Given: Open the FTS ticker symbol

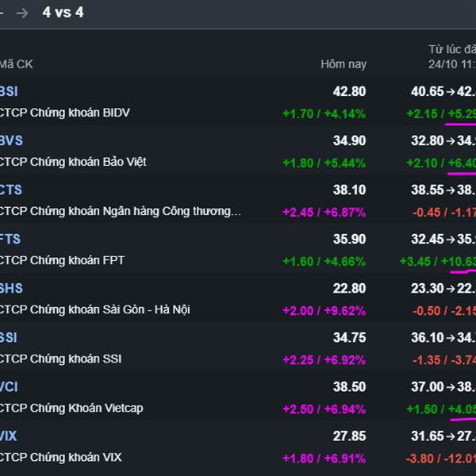Looking at the screenshot, I should 11,239.
